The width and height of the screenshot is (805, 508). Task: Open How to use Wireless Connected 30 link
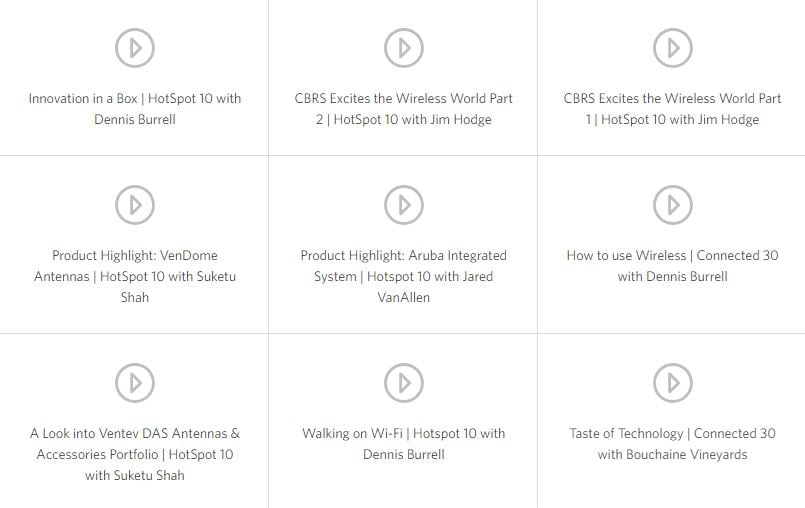[x=672, y=256]
